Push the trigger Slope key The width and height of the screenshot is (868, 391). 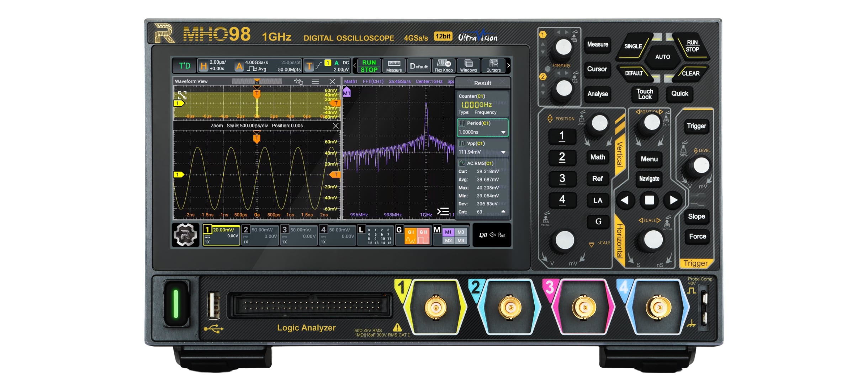(x=696, y=216)
